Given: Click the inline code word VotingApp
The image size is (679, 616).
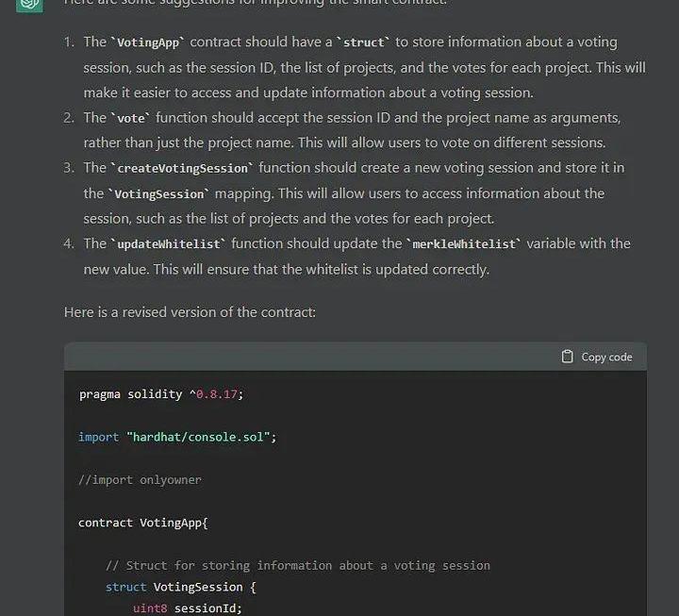Looking at the screenshot, I should [x=148, y=42].
